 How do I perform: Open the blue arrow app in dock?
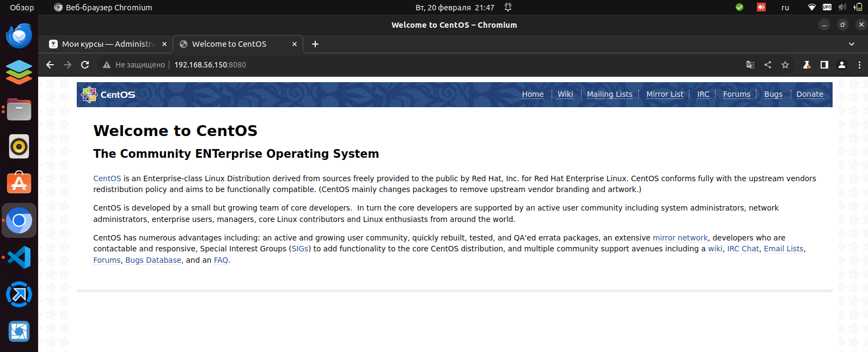[x=19, y=294]
